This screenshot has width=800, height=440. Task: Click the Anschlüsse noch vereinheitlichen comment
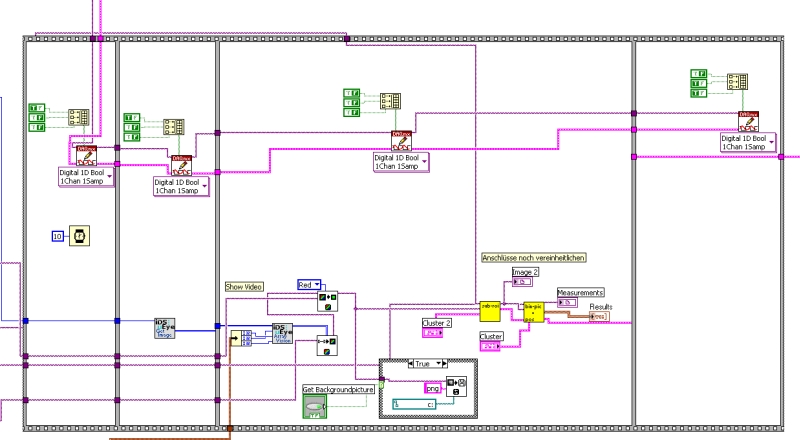click(x=534, y=258)
